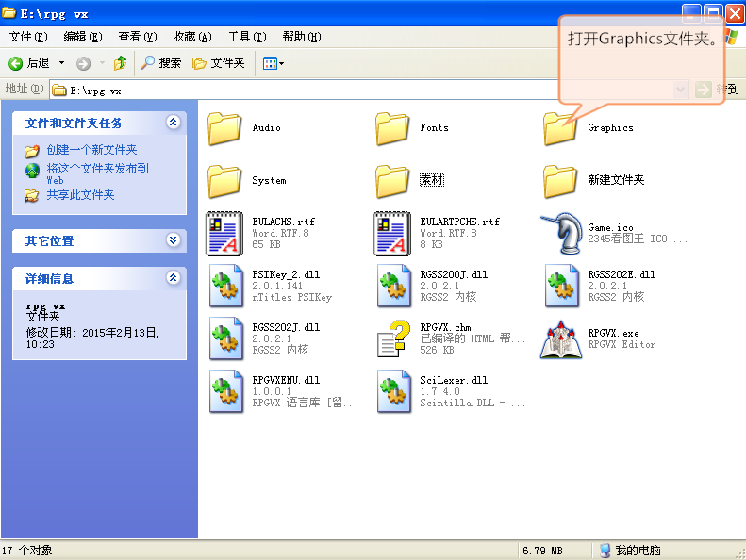Open the 查看(V) menu
The image size is (746, 560).
(138, 37)
